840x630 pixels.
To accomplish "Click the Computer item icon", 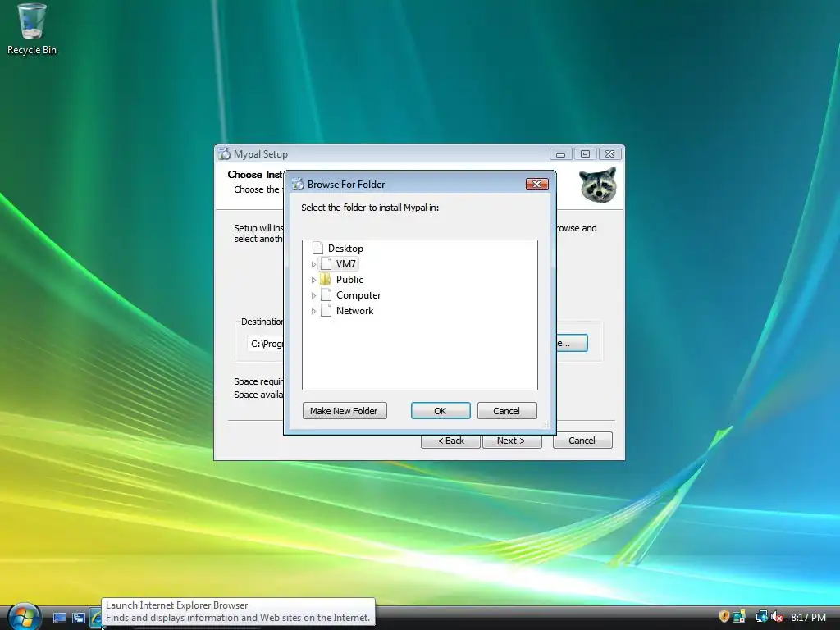I will tap(326, 294).
